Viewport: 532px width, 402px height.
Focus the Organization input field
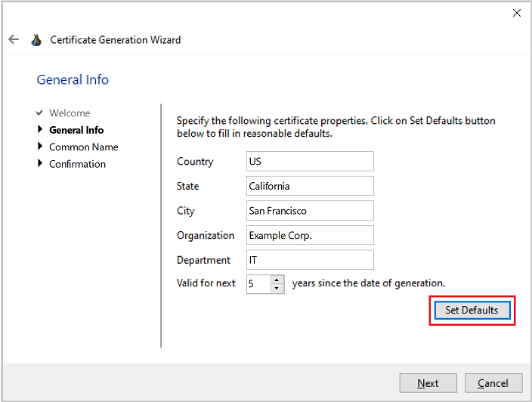(310, 235)
